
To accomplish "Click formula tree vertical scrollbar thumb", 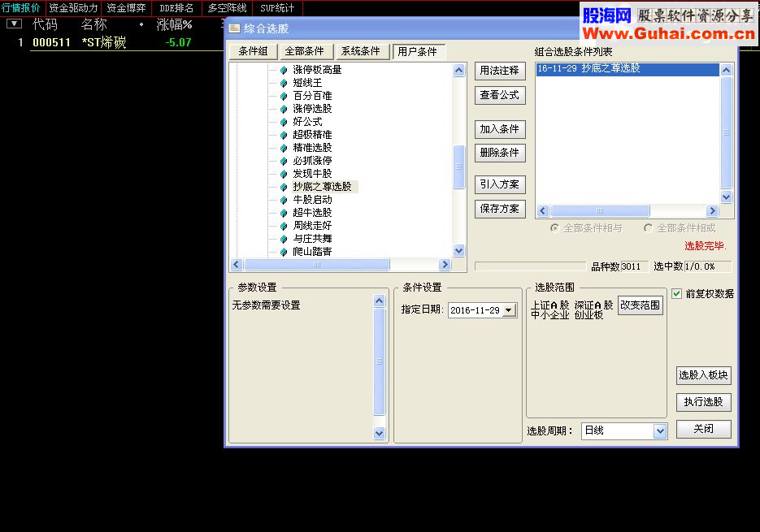I will coord(458,167).
